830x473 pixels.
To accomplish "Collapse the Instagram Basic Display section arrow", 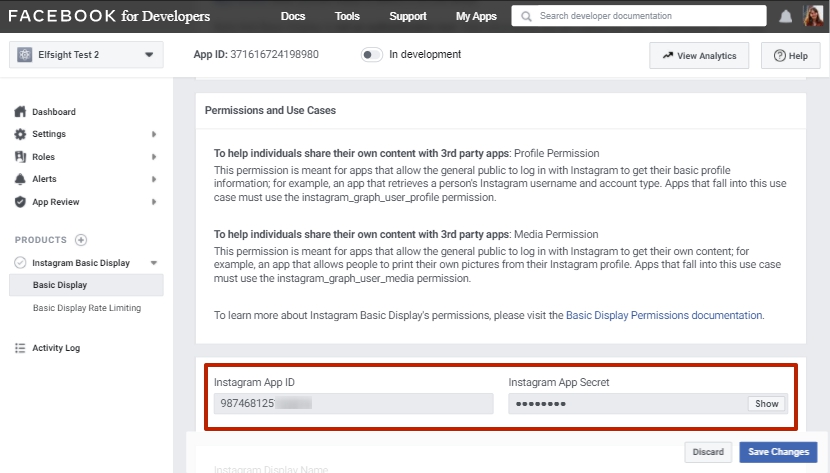I will coord(154,263).
